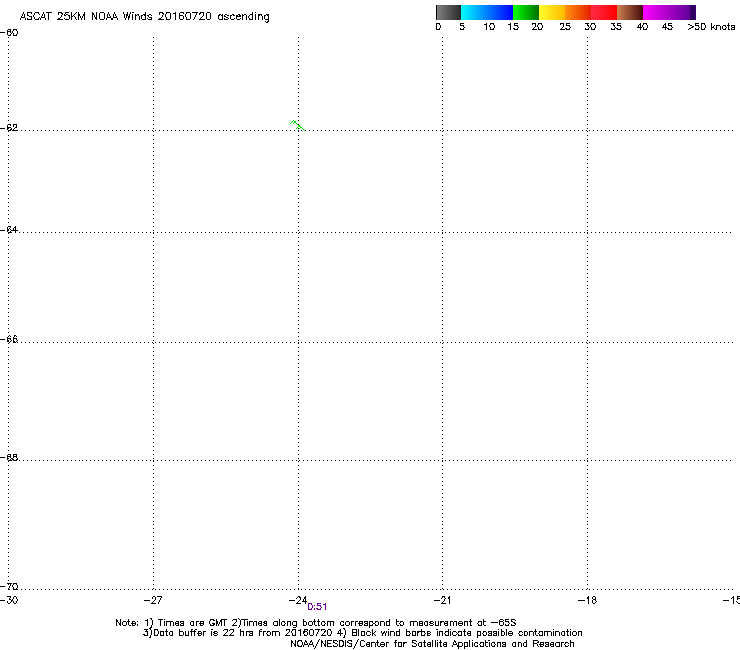740x650 pixels.
Task: Click the -62 latitude axis label
Action: point(9,128)
